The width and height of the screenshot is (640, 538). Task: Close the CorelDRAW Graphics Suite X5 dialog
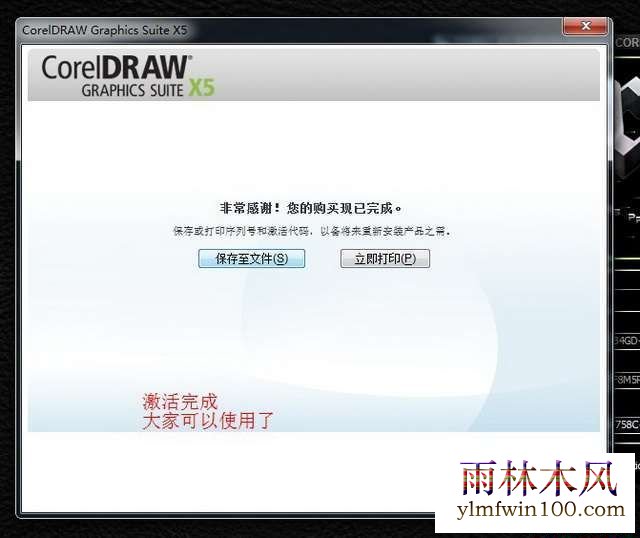pos(585,26)
